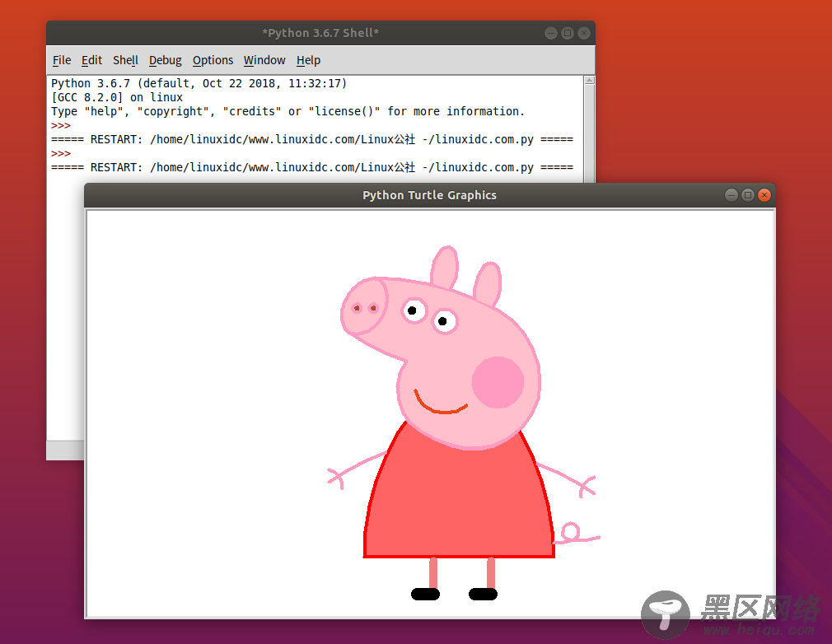Maximize the Python Turtle Graphics window

tap(748, 195)
